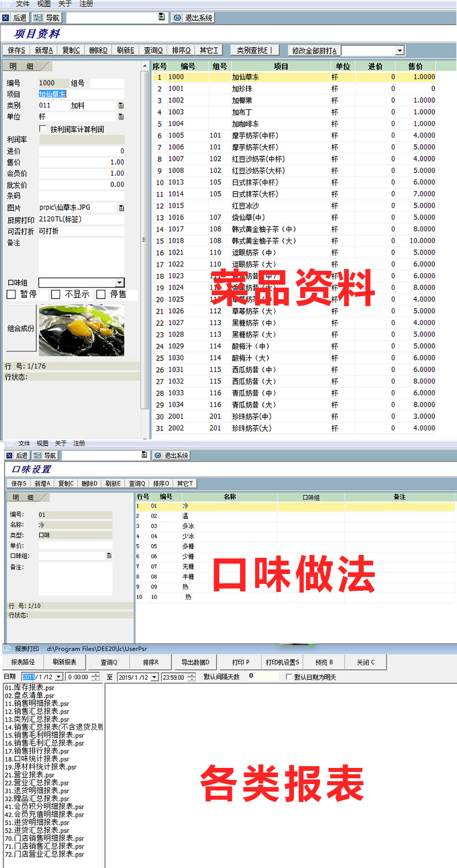Click 后退 back icon in 口味设置 window
The image size is (457, 868).
tap(9, 455)
